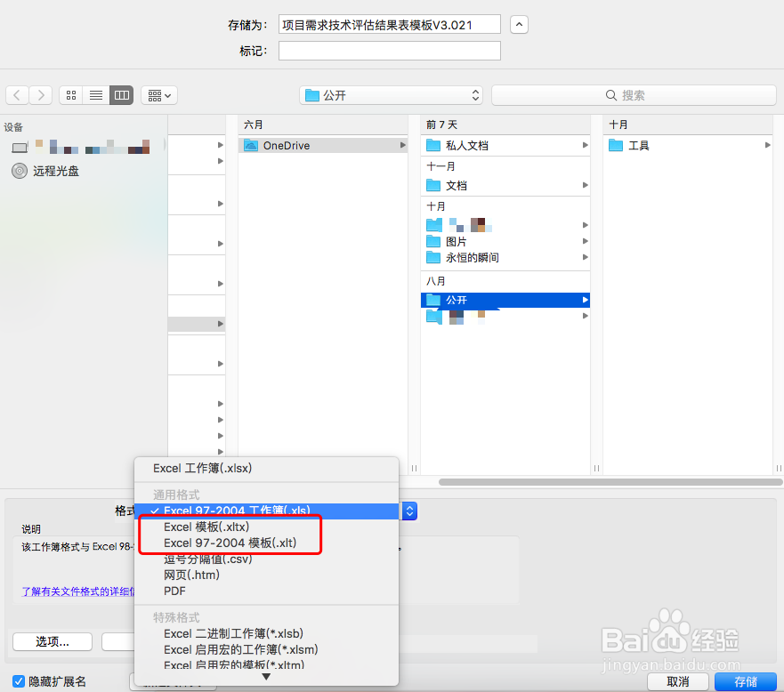The height and width of the screenshot is (692, 784).
Task: Expand arrow next to OneDrive
Action: pos(402,145)
